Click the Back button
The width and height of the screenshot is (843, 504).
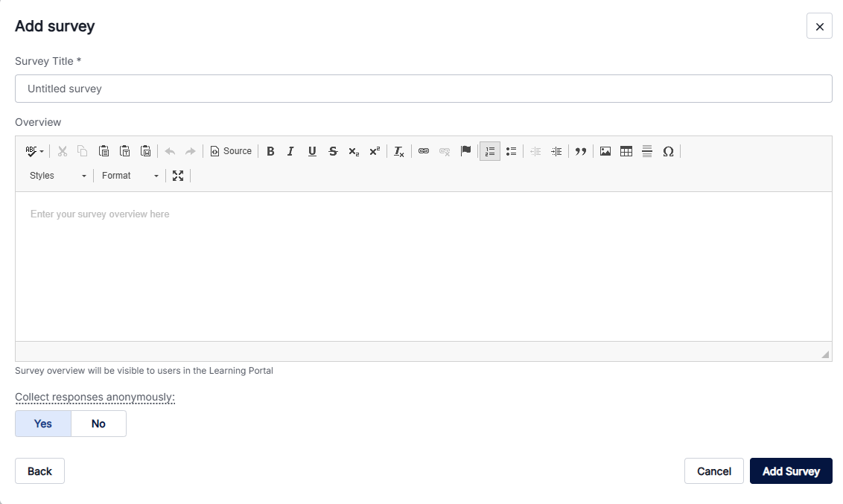pyautogui.click(x=39, y=471)
